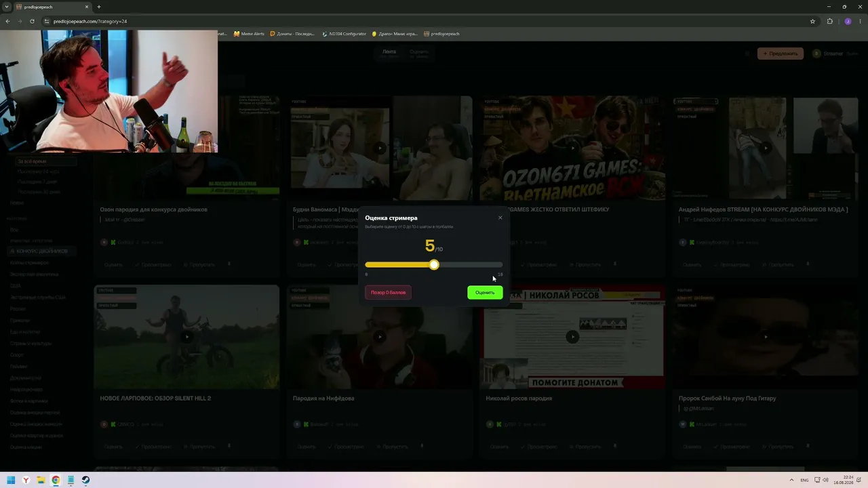Mark Озон пародия card as Просмотрено
This screenshot has height=488, width=868.
153,264
